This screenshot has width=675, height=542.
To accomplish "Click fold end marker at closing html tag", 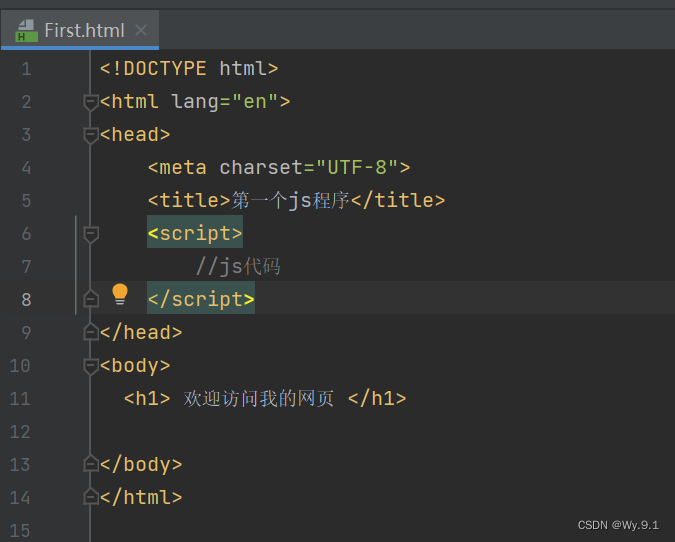I will [91, 496].
